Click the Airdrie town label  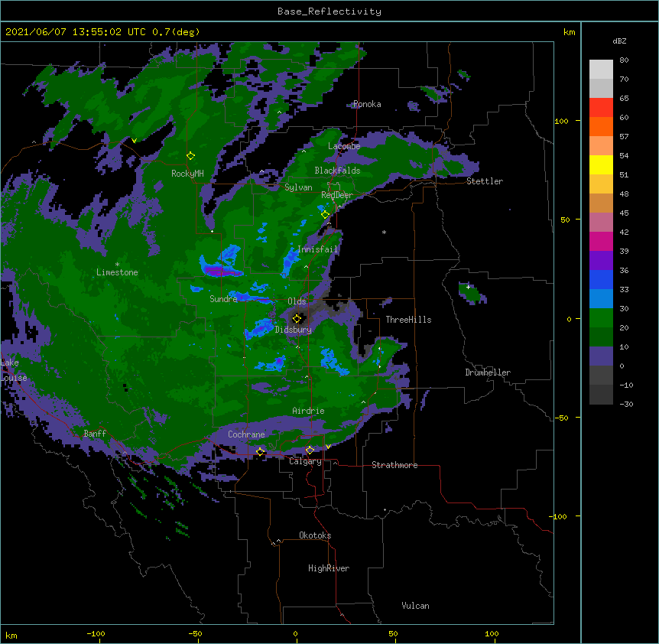[309, 411]
